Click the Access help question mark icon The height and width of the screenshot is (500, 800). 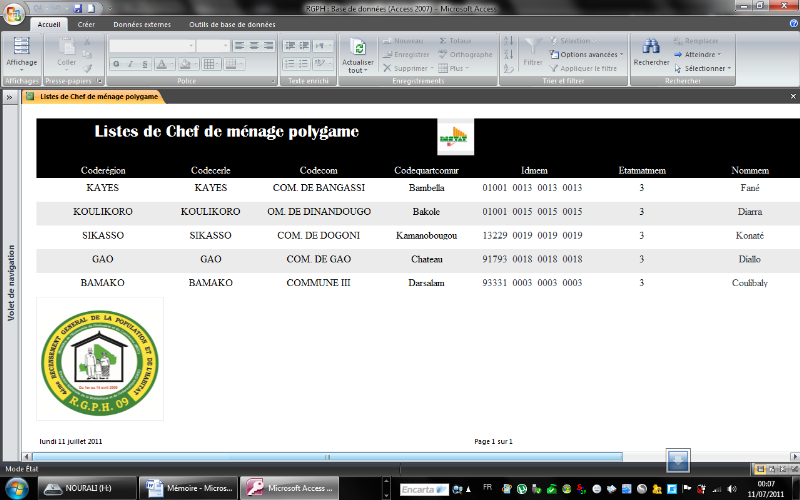pos(793,23)
